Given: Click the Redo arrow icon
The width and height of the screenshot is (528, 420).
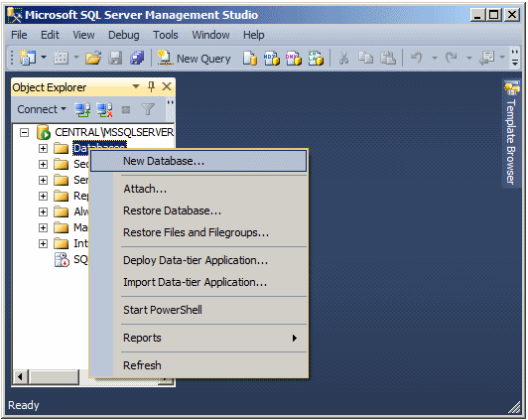Looking at the screenshot, I should 452,58.
